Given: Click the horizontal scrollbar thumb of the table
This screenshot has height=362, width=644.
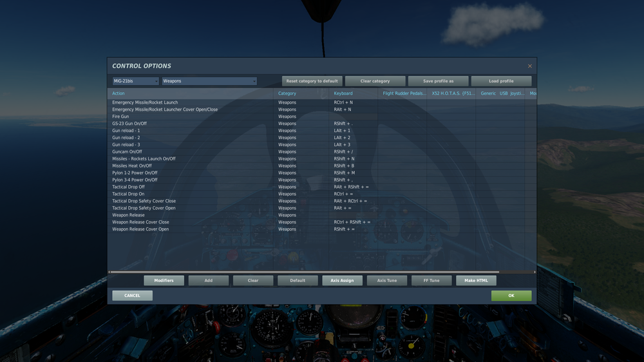Looking at the screenshot, I should (x=305, y=272).
